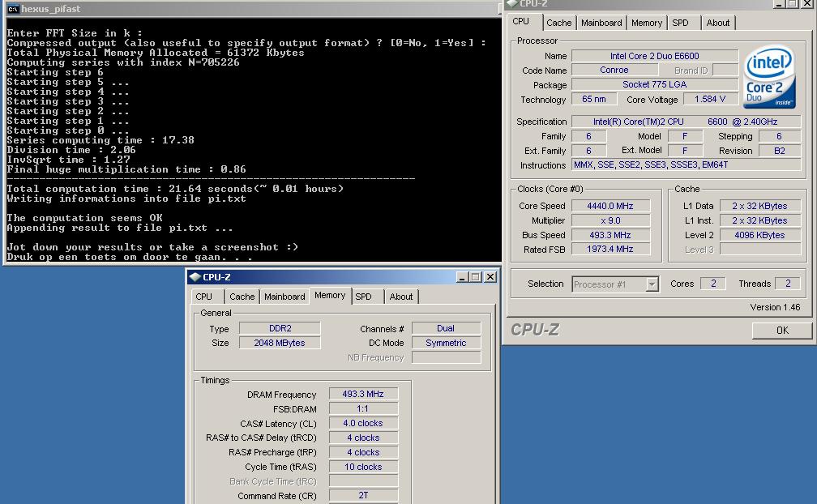Click the Total computation time line in console
The height and width of the screenshot is (504, 817).
pyautogui.click(x=175, y=189)
